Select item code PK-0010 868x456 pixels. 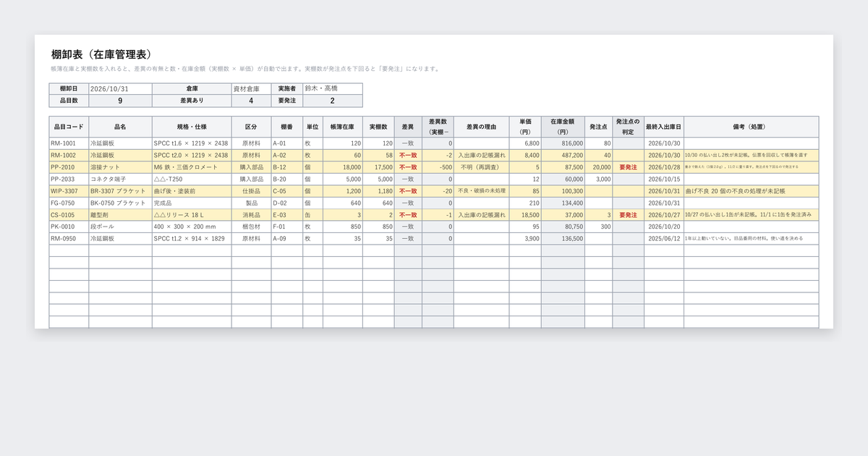tap(69, 227)
